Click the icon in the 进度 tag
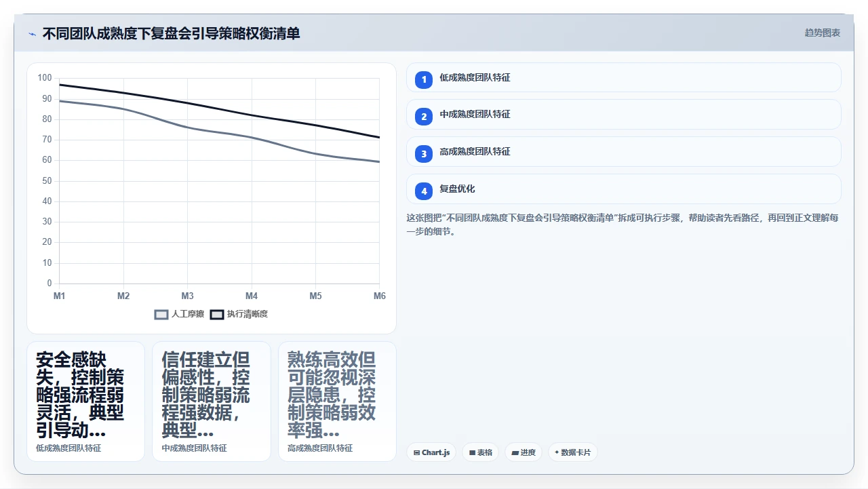The height and width of the screenshot is (489, 868). coord(515,452)
